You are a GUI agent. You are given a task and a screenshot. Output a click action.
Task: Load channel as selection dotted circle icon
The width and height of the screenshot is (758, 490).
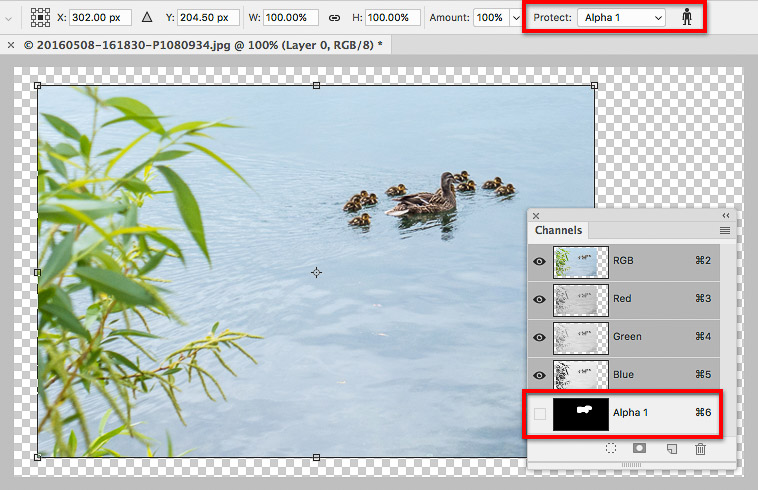pos(611,448)
